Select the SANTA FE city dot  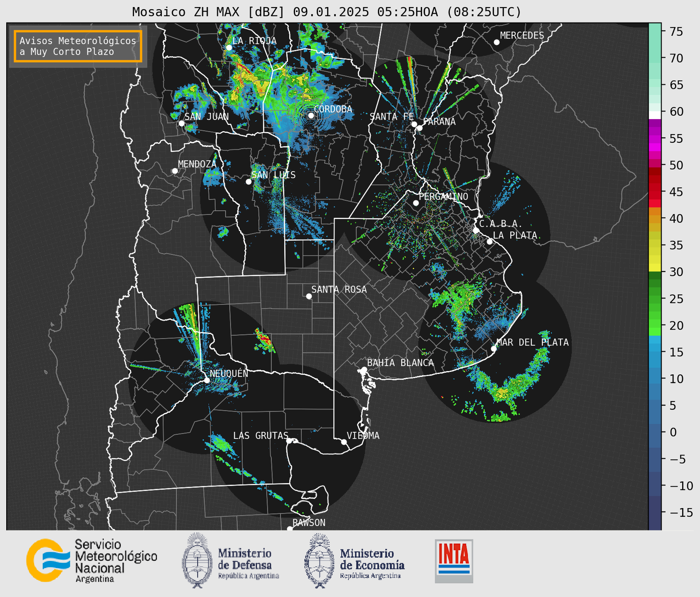click(x=414, y=124)
